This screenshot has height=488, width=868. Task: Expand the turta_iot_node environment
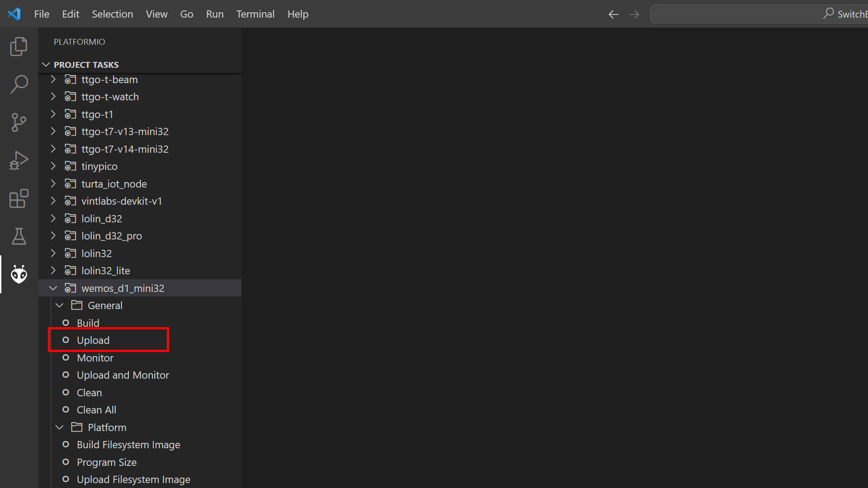pyautogui.click(x=53, y=183)
